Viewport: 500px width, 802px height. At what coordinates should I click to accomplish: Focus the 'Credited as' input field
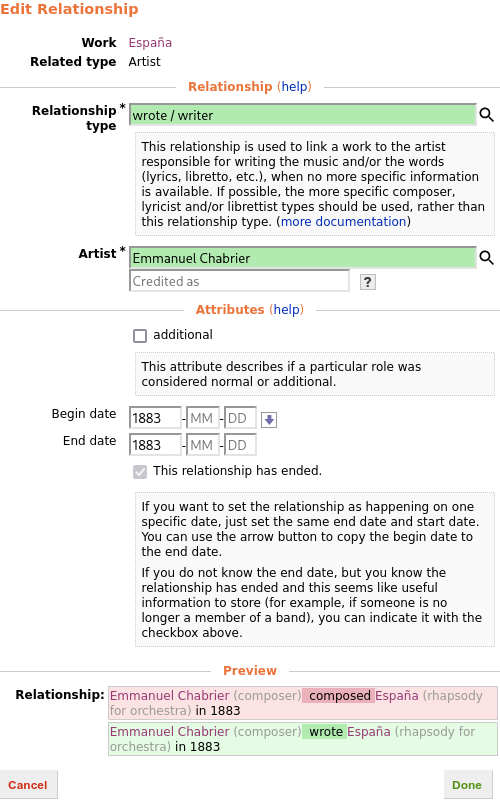[239, 281]
